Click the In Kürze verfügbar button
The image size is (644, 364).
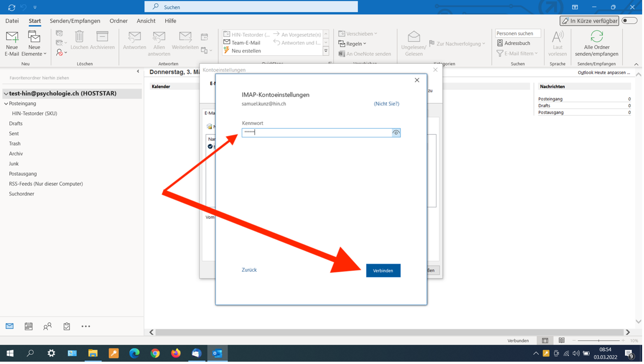coord(589,21)
